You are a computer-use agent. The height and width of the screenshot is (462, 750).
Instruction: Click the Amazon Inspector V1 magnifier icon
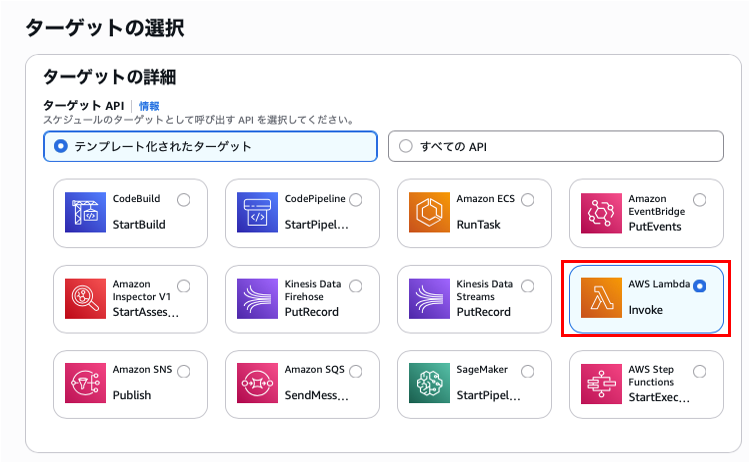point(85,298)
